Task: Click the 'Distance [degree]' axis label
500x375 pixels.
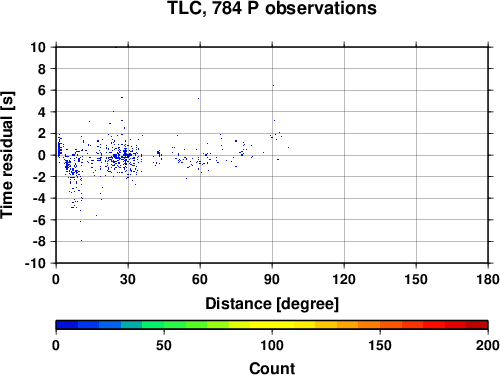Action: click(272, 304)
